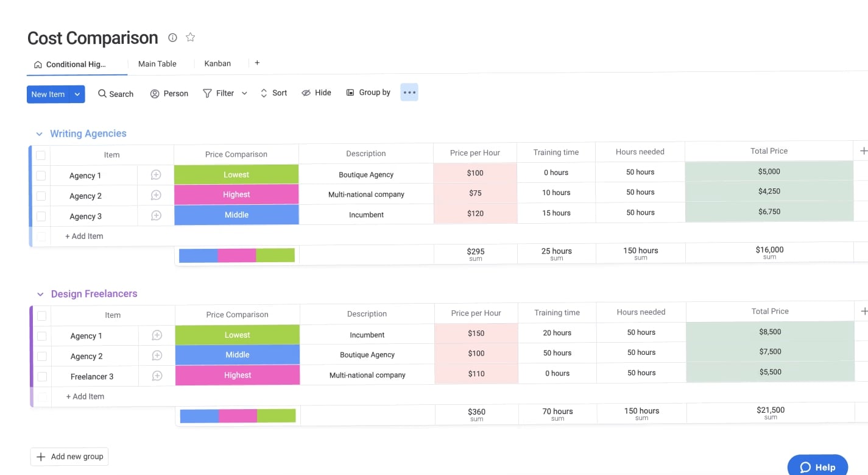The image size is (868, 475).
Task: Click the Price Comparison summary color bar
Action: [236, 254]
